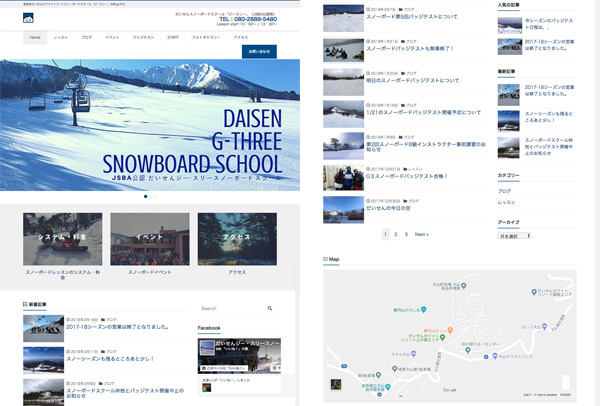Open the イベント image tile
This screenshot has width=600, height=406.
tap(150, 238)
